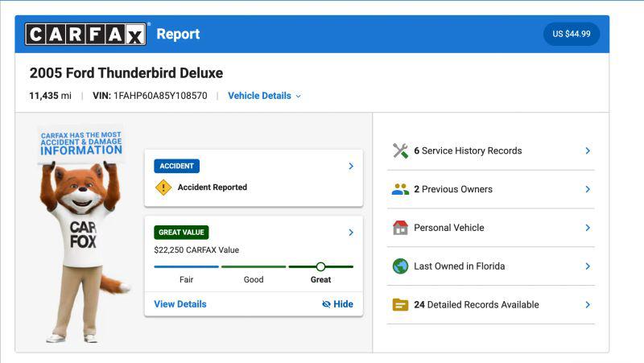Screen dimensions: 644x363
Task: Open the 6 Service History Records chevron
Action: pyautogui.click(x=588, y=151)
